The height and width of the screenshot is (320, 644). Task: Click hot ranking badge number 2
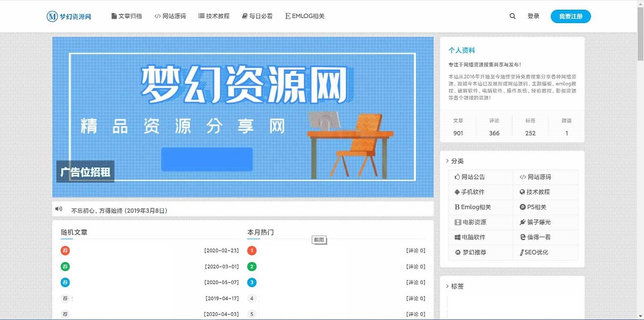tap(252, 267)
